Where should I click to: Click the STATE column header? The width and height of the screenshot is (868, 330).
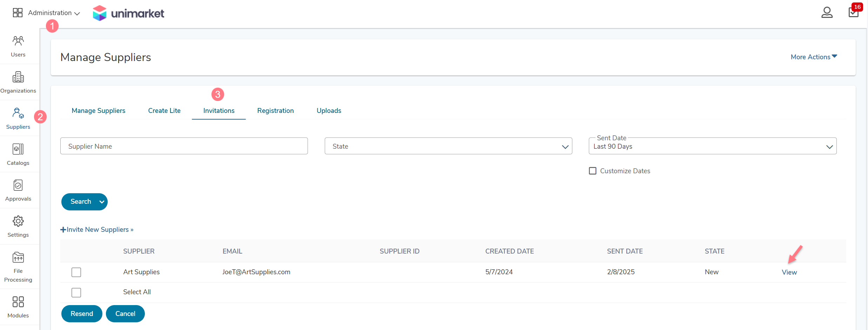(x=715, y=251)
